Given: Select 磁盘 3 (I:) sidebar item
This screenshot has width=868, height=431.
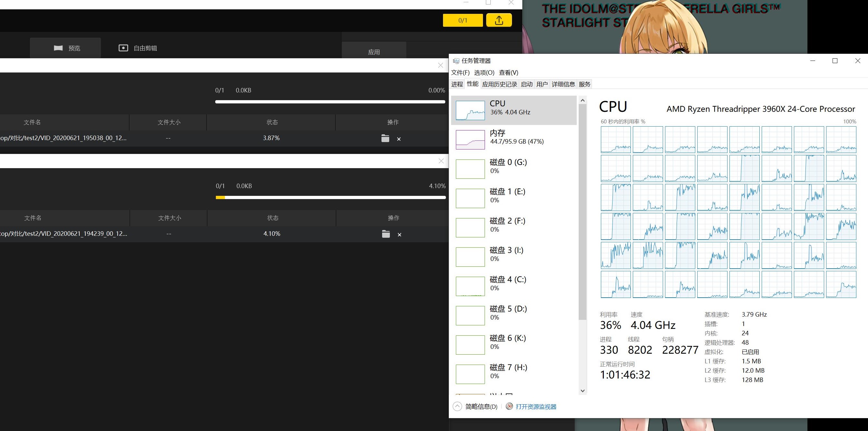Looking at the screenshot, I should pos(514,257).
